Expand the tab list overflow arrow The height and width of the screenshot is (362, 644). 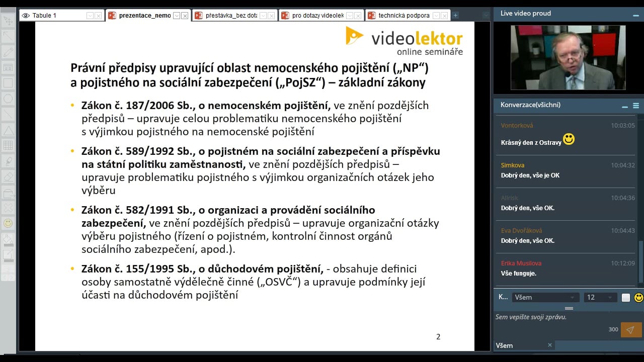pyautogui.click(x=486, y=16)
